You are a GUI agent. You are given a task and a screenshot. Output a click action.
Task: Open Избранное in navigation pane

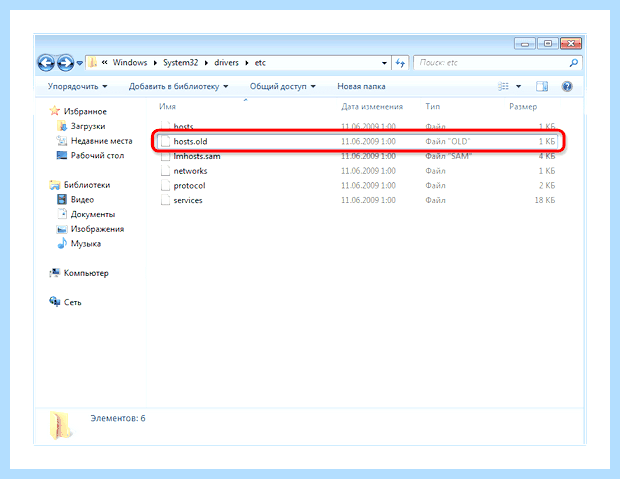[85, 112]
